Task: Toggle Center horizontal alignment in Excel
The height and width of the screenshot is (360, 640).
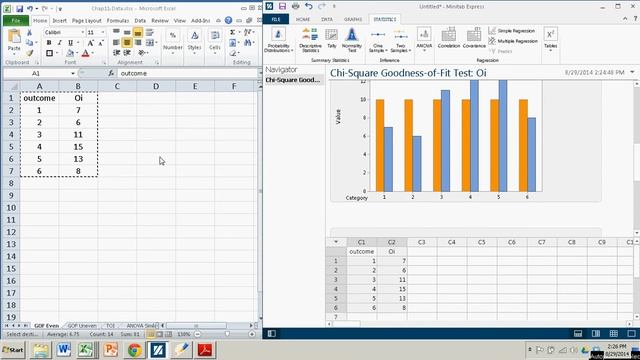Action: (x=127, y=42)
